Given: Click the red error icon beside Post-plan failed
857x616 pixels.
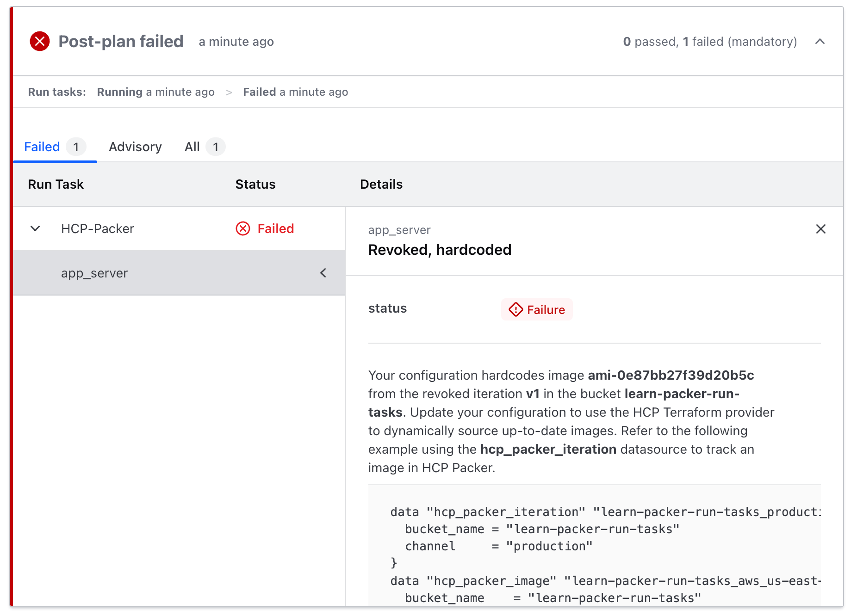Looking at the screenshot, I should pos(40,42).
